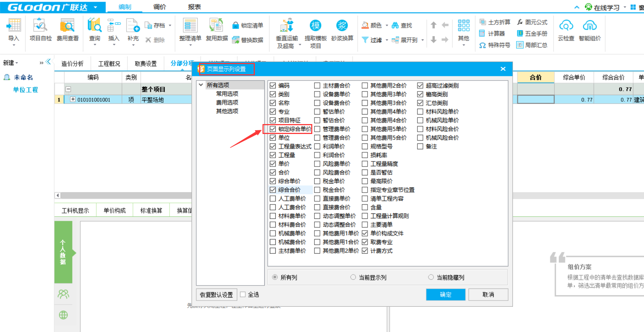Click the move up arrow icon

pos(433,25)
